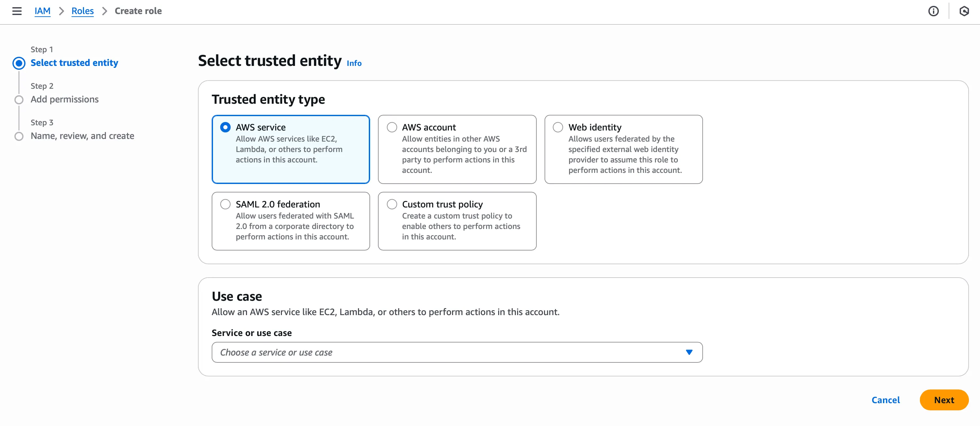Cancel the role creation
The width and height of the screenshot is (980, 426).
[x=885, y=400]
